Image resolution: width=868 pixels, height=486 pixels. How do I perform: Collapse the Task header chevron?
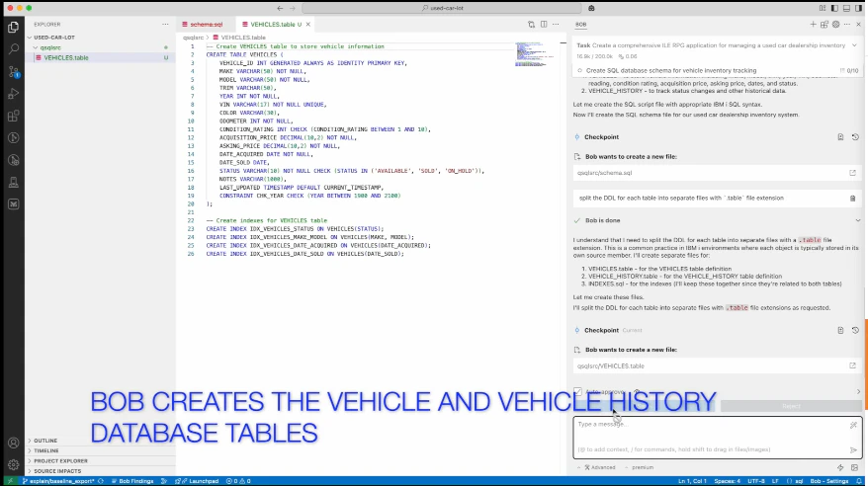pyautogui.click(x=854, y=45)
